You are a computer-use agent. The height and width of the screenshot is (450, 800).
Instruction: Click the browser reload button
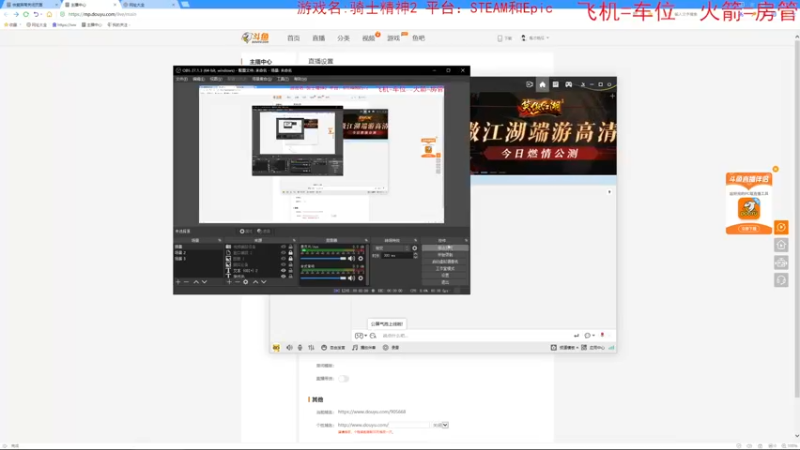point(26,14)
